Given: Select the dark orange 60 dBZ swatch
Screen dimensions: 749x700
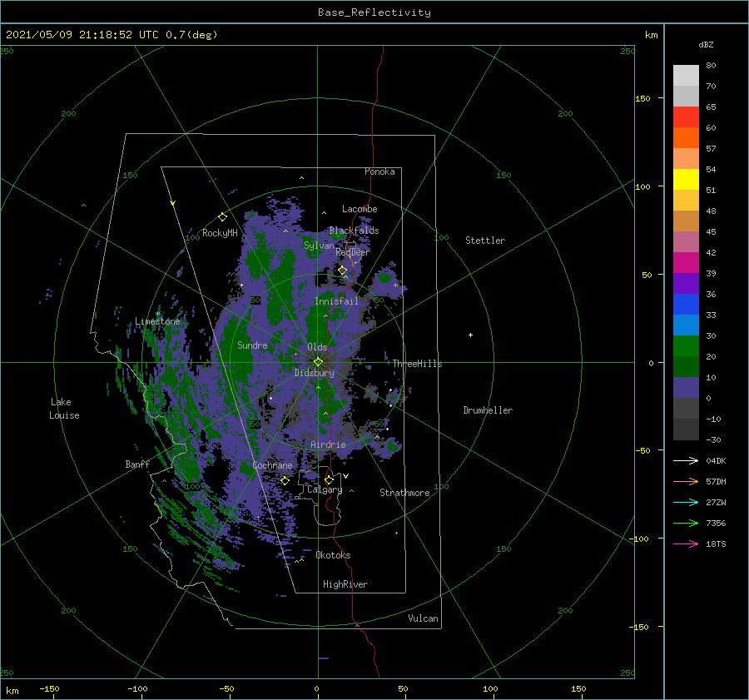Looking at the screenshot, I should (x=686, y=138).
